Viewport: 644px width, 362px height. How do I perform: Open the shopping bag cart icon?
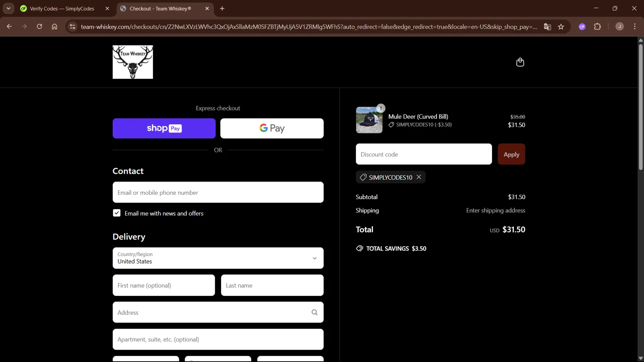(x=520, y=62)
